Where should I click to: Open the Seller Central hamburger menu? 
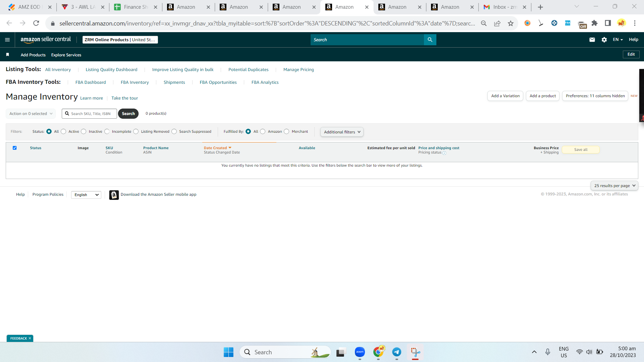[x=7, y=40]
